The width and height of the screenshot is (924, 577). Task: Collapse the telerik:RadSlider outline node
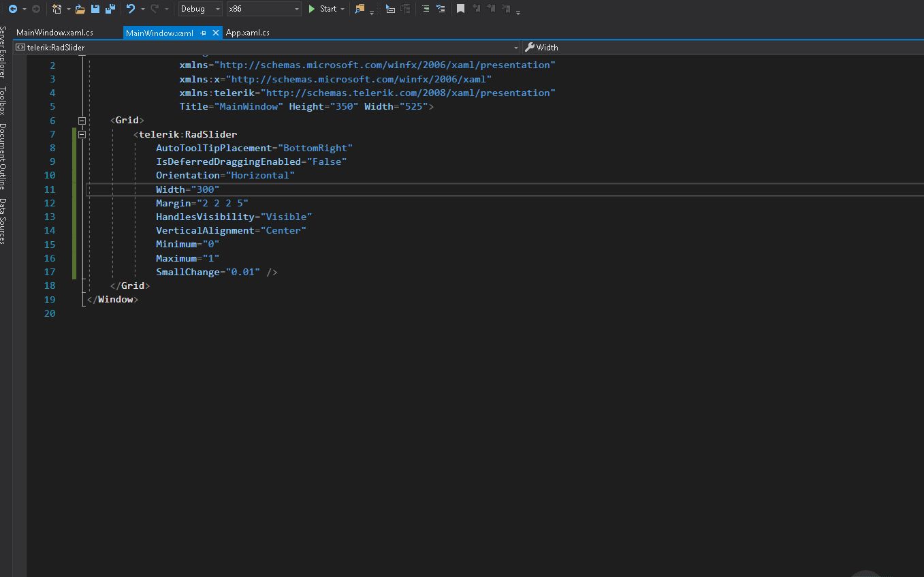pos(82,134)
